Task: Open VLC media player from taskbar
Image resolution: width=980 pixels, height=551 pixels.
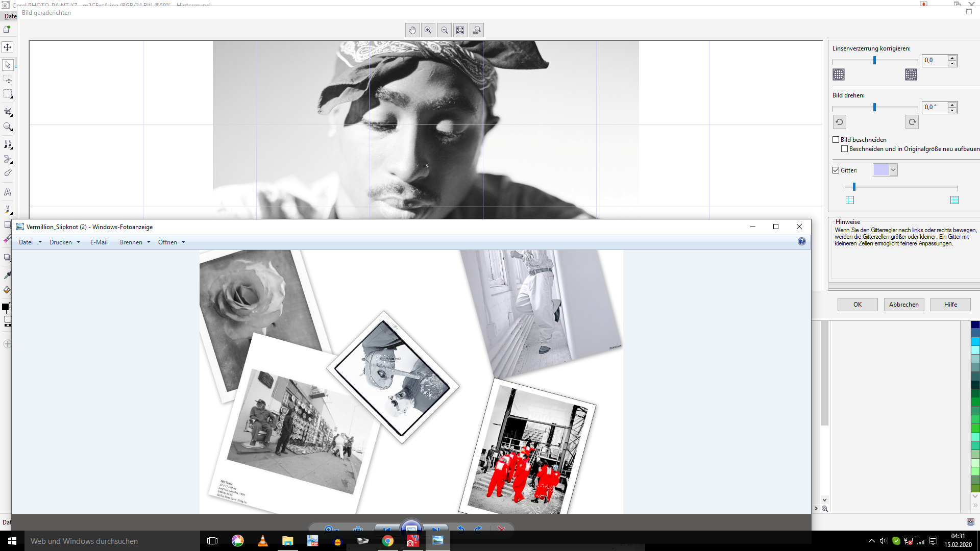Action: [263, 541]
